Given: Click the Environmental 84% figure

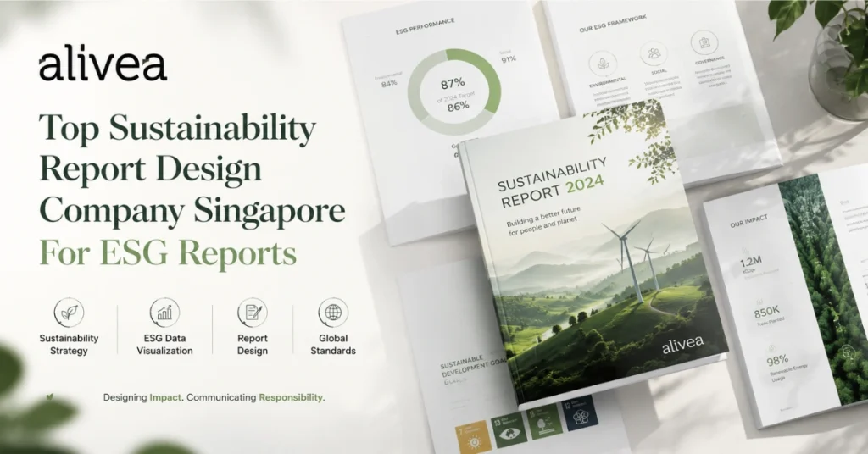Looking at the screenshot, I should click(389, 84).
